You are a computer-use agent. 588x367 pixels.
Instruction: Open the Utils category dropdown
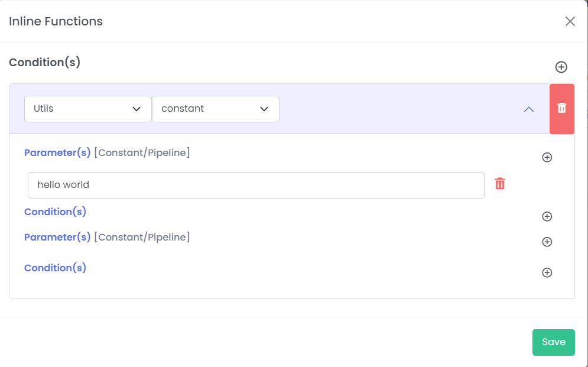pyautogui.click(x=87, y=109)
